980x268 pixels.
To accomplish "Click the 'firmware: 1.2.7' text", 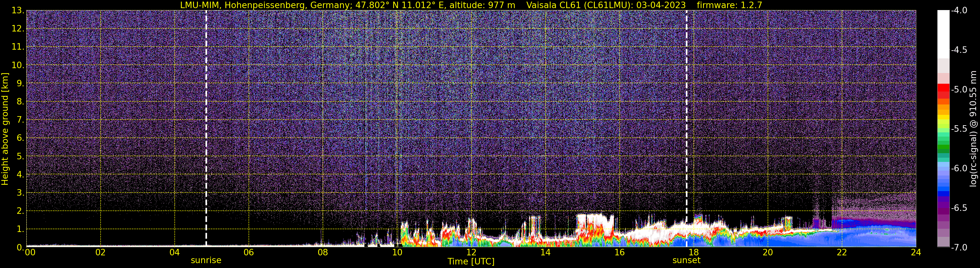I will [730, 5].
